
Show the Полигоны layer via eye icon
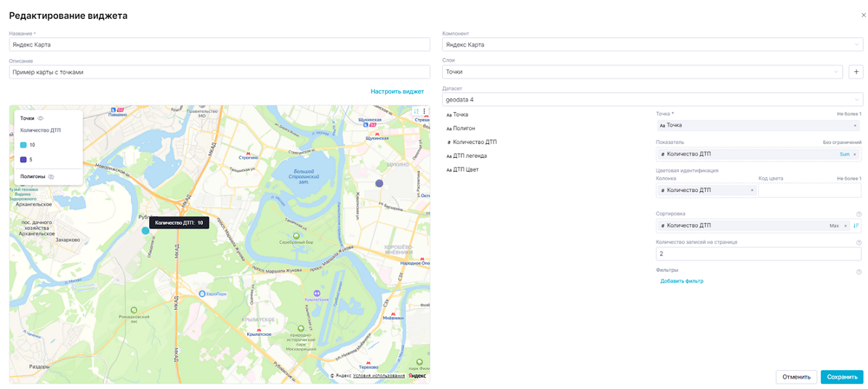[x=51, y=177]
